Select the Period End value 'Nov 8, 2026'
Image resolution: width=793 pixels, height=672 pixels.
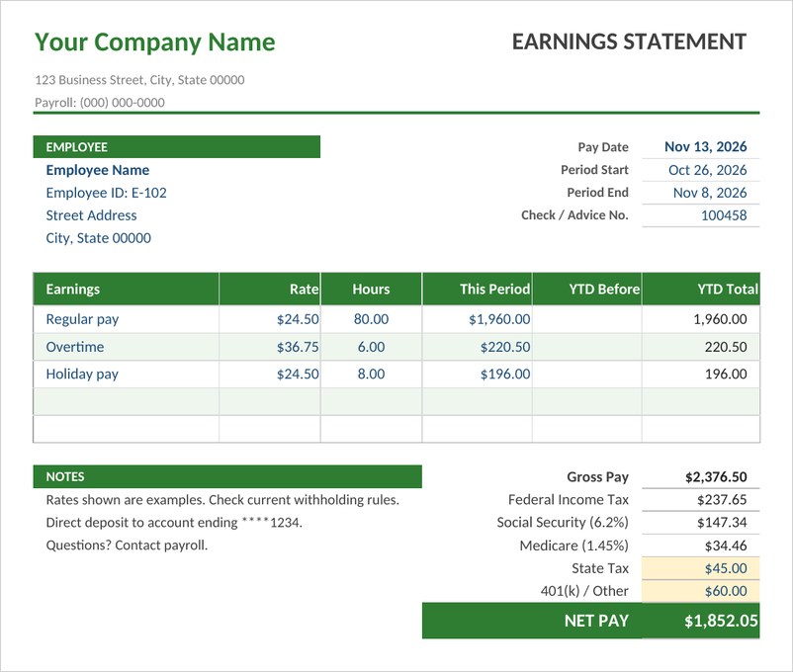click(x=710, y=193)
